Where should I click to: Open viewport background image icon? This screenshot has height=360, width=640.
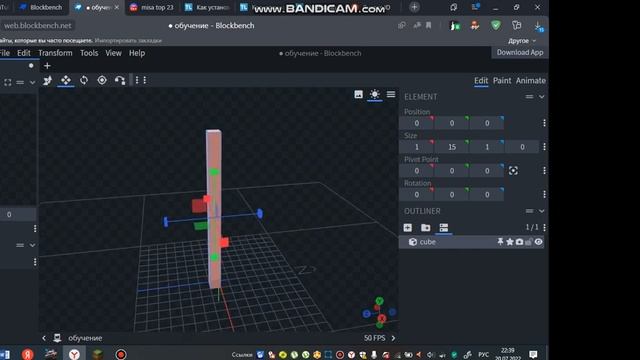358,94
